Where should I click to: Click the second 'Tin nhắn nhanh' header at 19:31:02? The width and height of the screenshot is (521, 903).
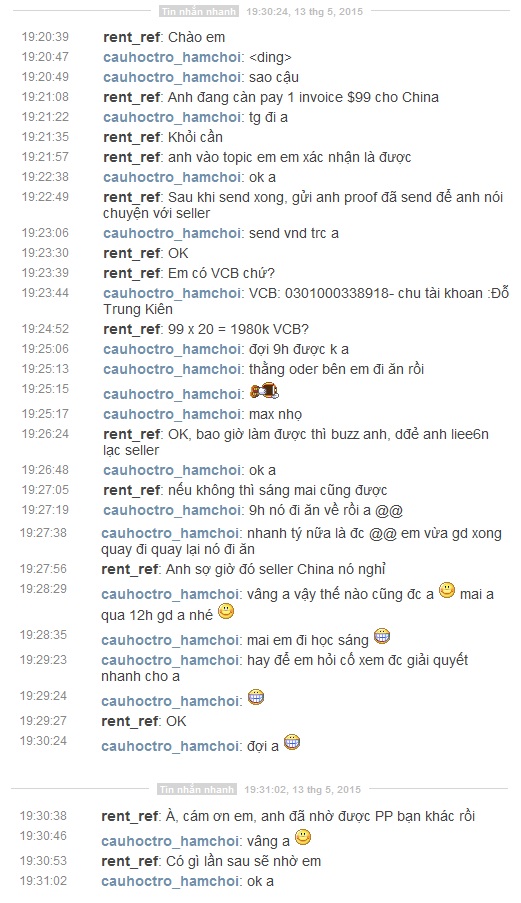[x=197, y=790]
